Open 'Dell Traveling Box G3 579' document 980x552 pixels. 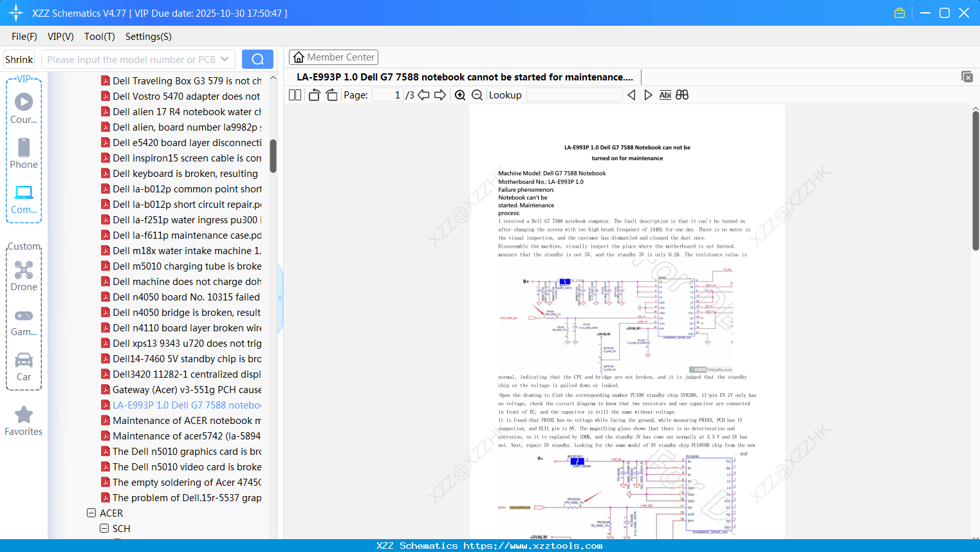click(x=181, y=81)
